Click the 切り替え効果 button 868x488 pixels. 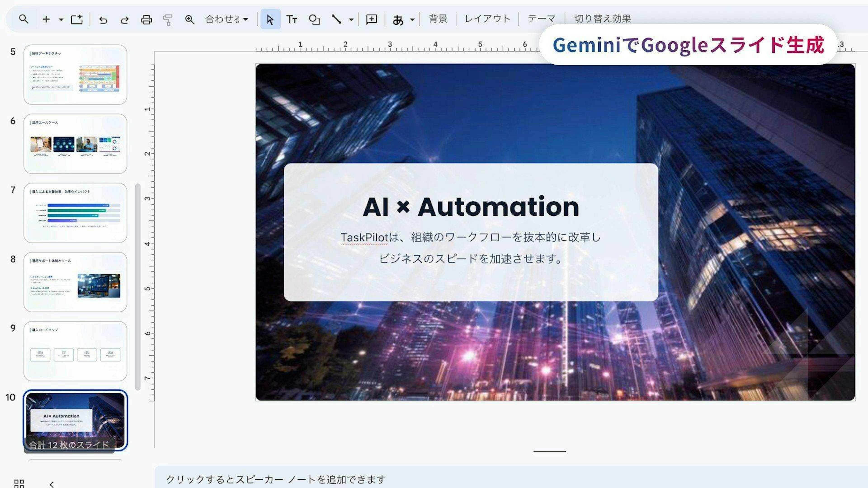point(602,19)
